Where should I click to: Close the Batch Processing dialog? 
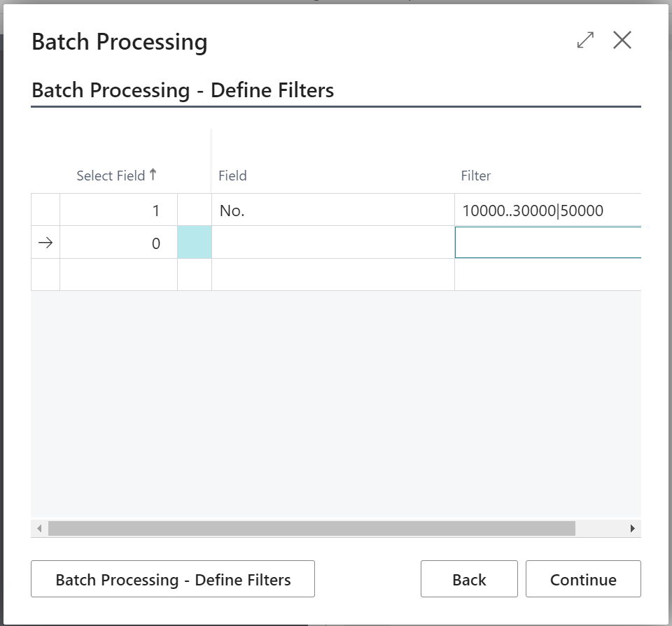[x=622, y=41]
